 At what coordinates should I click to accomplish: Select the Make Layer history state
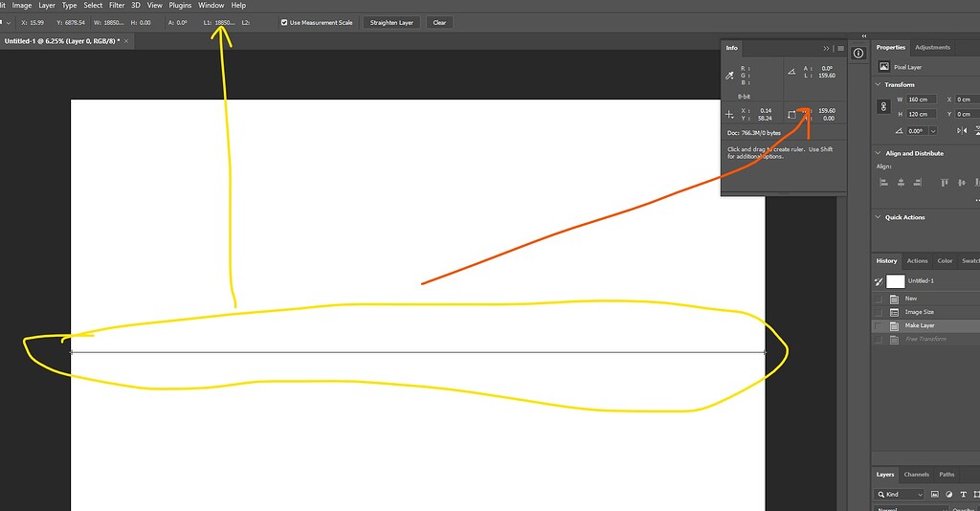tap(925, 326)
